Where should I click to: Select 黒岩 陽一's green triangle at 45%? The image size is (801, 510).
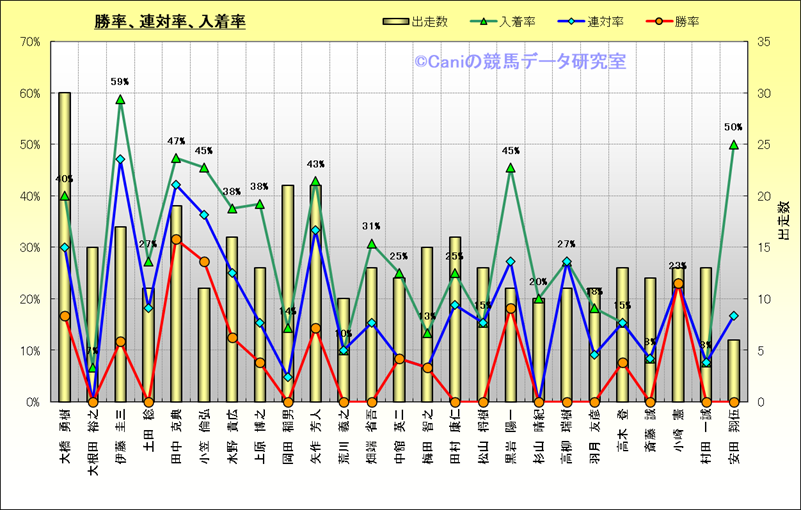point(510,168)
